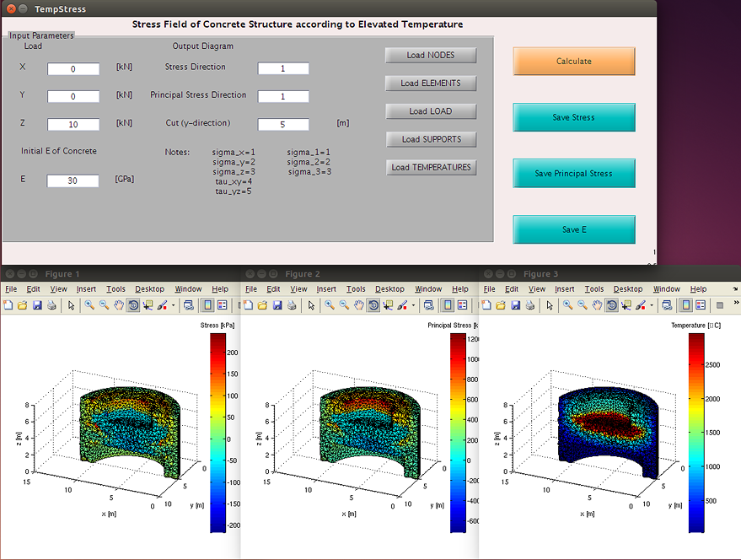This screenshot has height=560, width=741.
Task: Toggle Rotate 3D tool in Figure 2
Action: point(373,305)
